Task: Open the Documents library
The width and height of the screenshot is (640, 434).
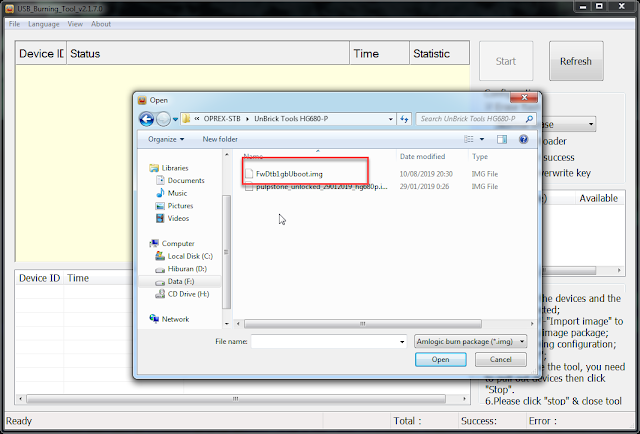Action: coord(186,180)
